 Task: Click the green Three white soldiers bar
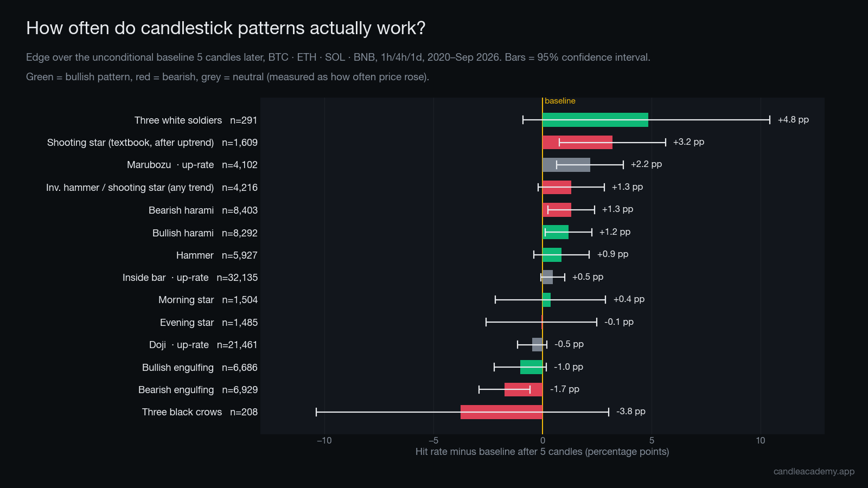coord(595,120)
